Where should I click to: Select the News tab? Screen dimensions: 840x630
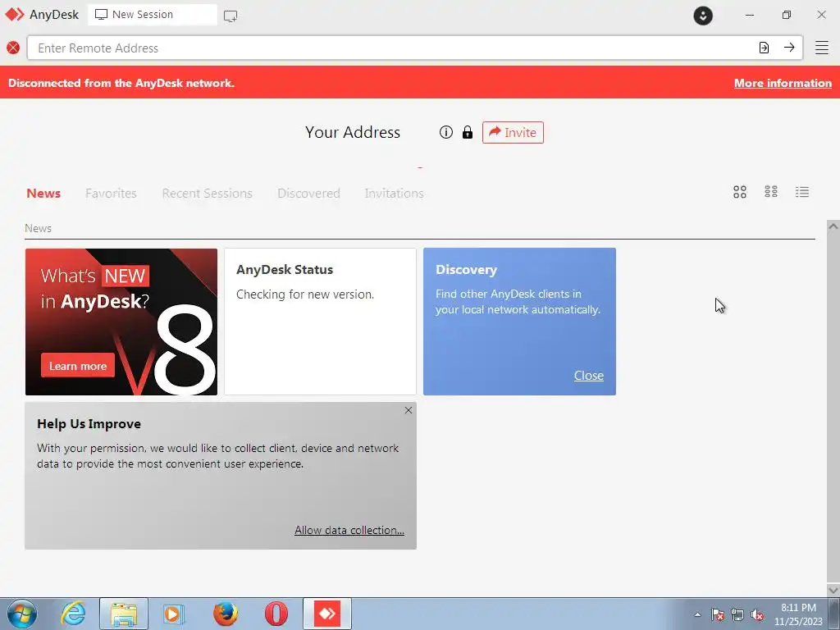click(x=43, y=194)
